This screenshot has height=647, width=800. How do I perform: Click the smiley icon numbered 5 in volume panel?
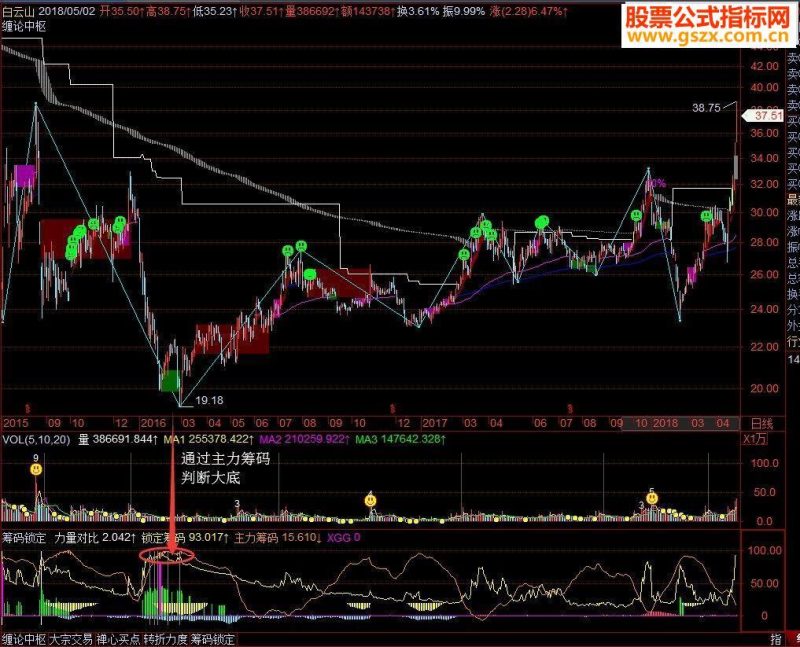click(652, 498)
